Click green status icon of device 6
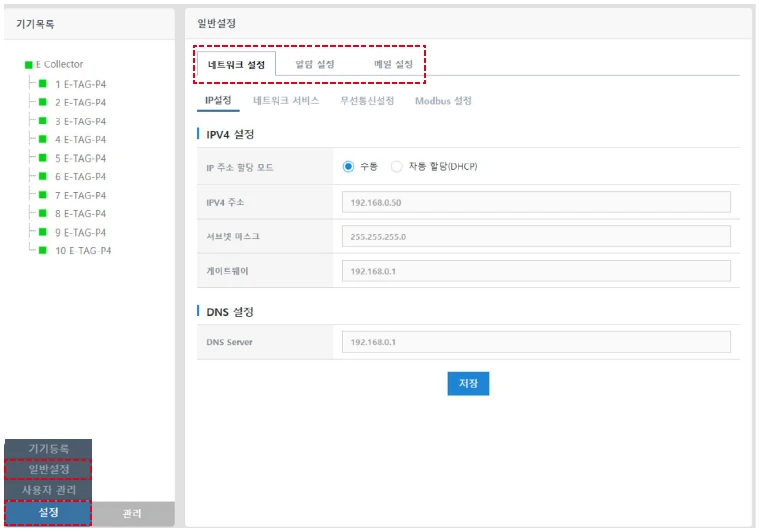Viewport: 759px width, 532px height. tap(43, 176)
